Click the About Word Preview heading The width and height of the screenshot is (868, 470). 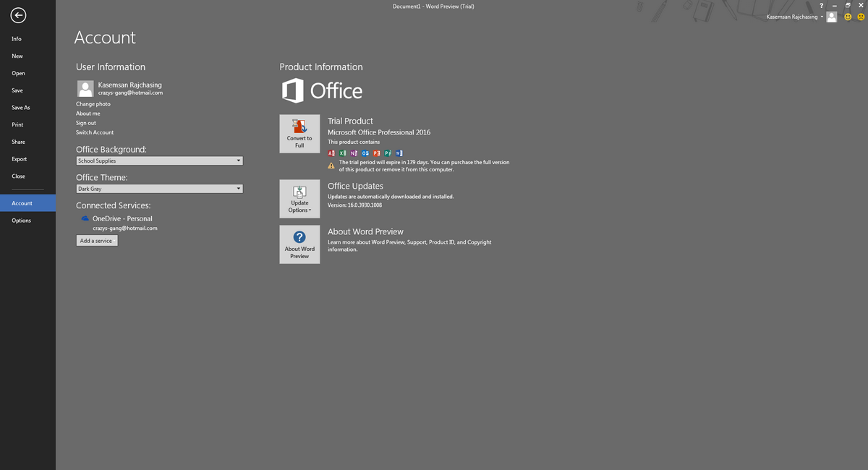click(x=365, y=232)
